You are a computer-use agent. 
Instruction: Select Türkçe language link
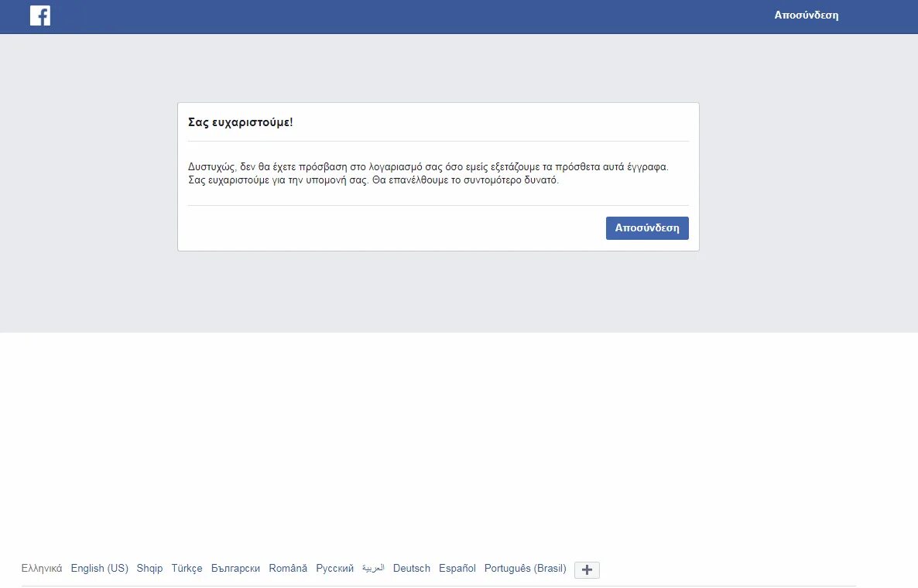point(187,568)
